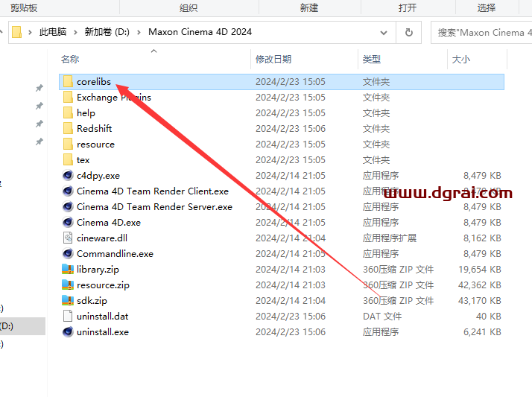Screen dimensions: 532x397
Task: Click the fourth quick access pin icon
Action: tap(39, 142)
